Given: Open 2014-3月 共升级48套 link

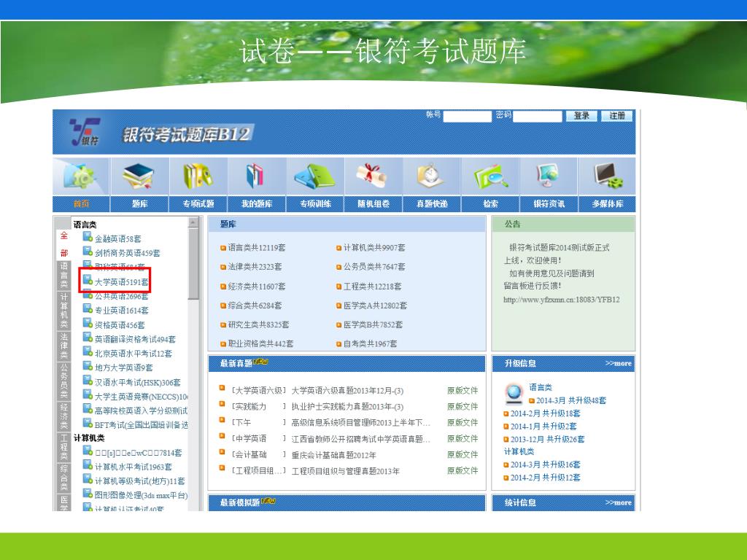Looking at the screenshot, I should point(571,400).
